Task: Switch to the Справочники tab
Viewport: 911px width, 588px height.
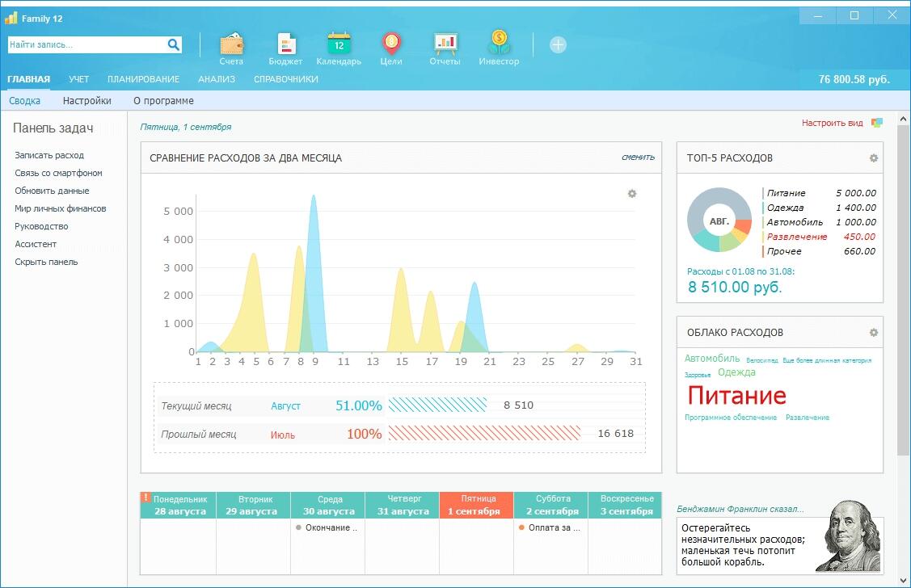Action: click(x=285, y=79)
